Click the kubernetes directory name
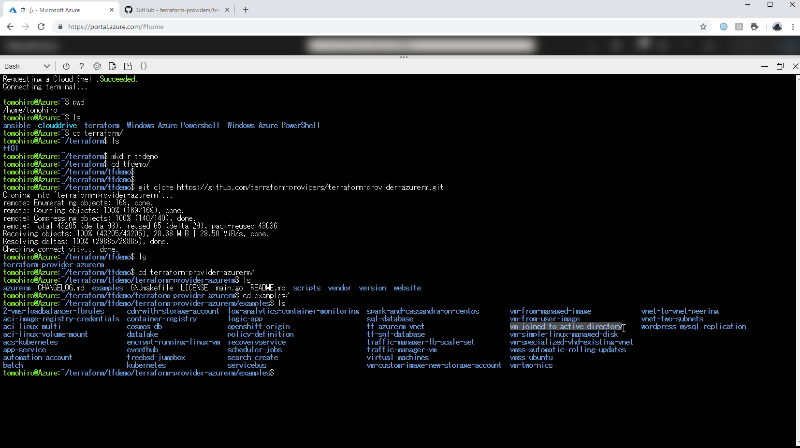 [146, 365]
